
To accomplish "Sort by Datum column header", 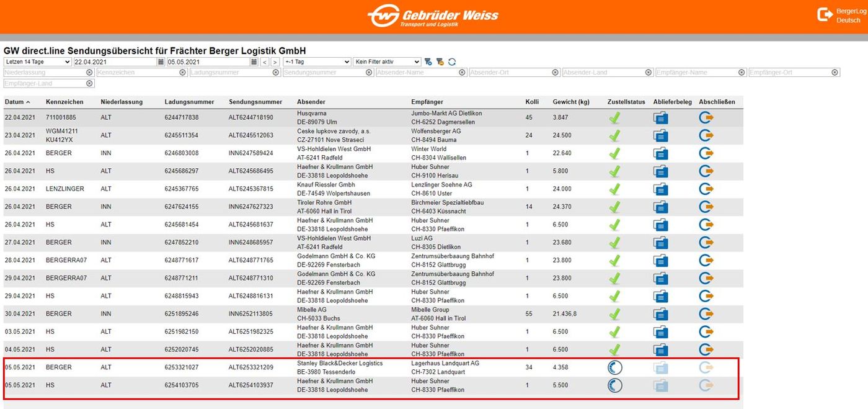I will pyautogui.click(x=14, y=102).
